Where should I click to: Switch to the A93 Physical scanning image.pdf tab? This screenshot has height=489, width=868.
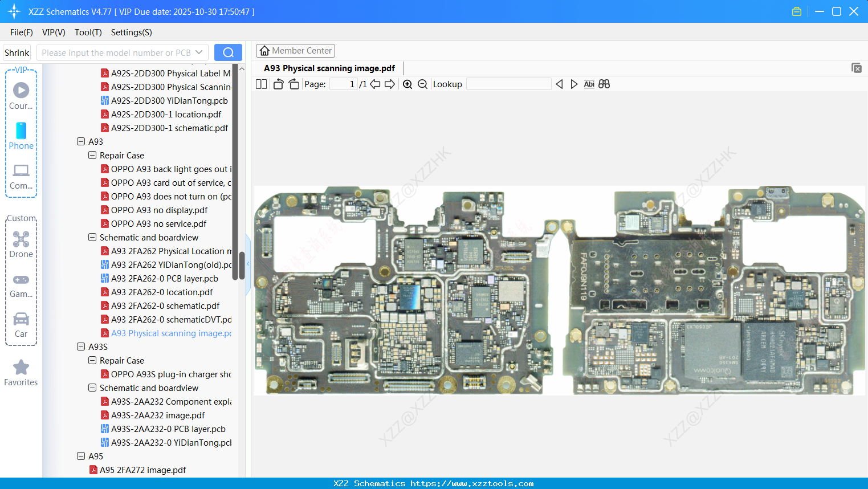329,68
